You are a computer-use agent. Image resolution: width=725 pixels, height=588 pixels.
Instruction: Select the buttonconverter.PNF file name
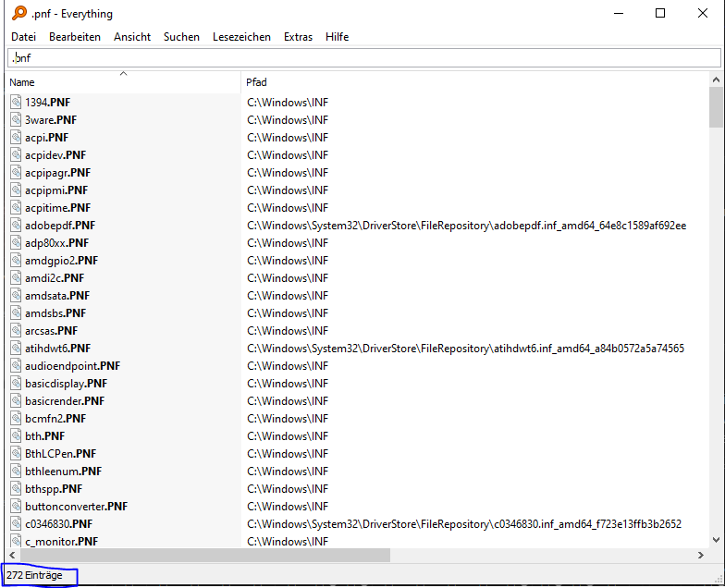click(x=76, y=507)
